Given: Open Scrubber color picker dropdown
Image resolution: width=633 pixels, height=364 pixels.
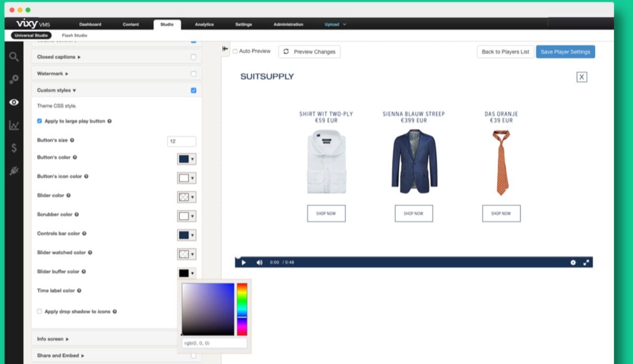Looking at the screenshot, I should tap(187, 216).
